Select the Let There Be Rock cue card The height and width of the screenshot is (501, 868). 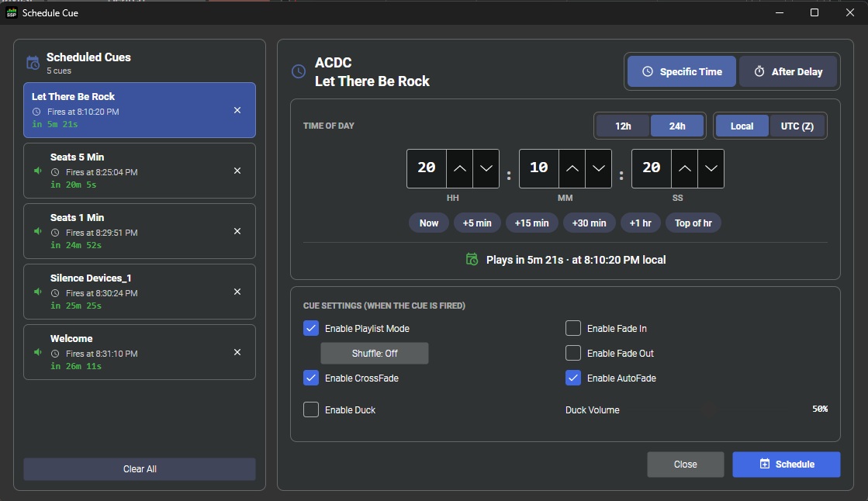coord(140,110)
